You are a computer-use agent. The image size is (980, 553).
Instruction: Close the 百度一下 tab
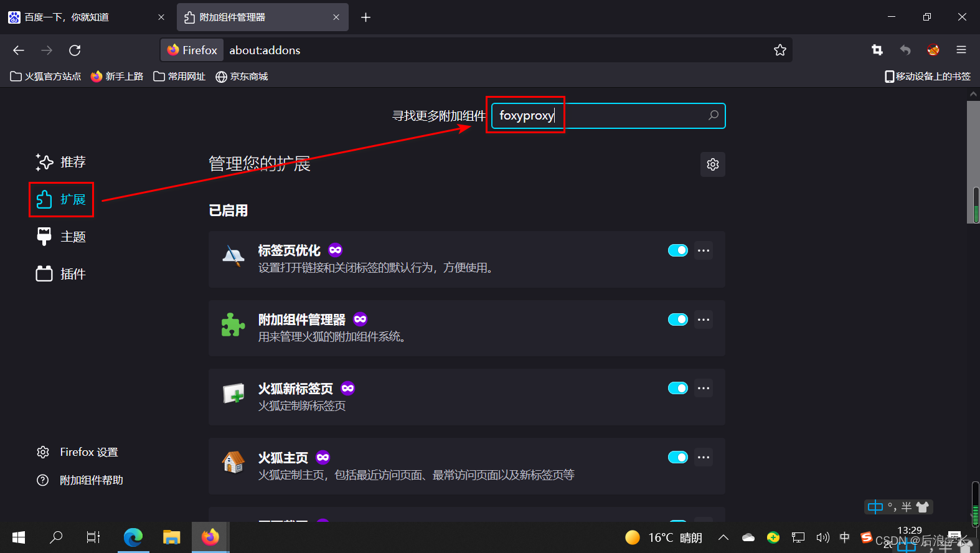click(x=161, y=17)
